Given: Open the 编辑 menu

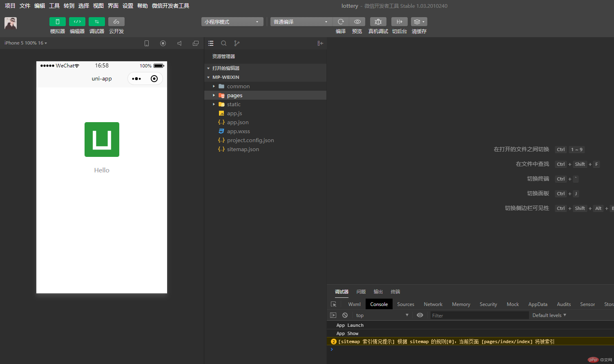Looking at the screenshot, I should point(40,6).
